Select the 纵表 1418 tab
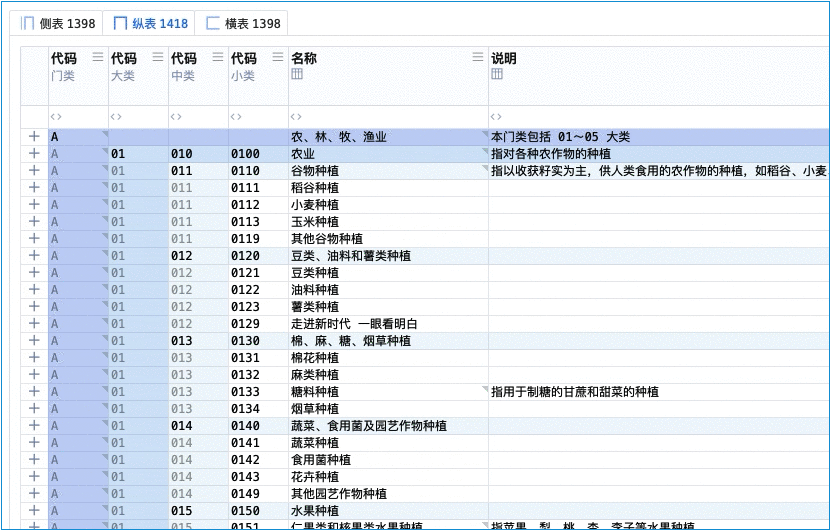830x530 pixels. [150, 23]
